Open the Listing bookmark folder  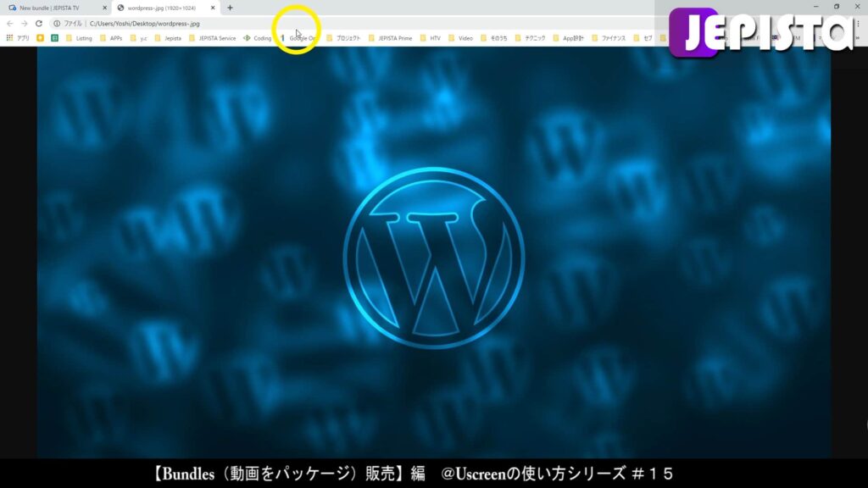(79, 38)
